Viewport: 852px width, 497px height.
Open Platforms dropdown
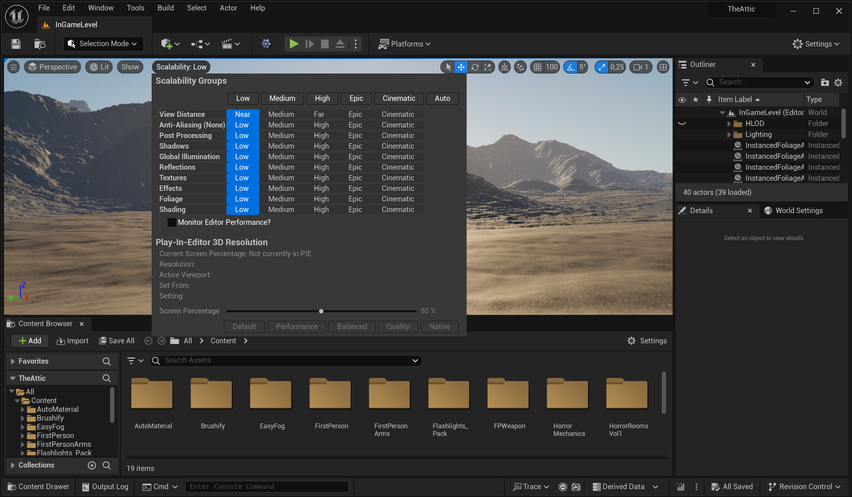tap(404, 44)
